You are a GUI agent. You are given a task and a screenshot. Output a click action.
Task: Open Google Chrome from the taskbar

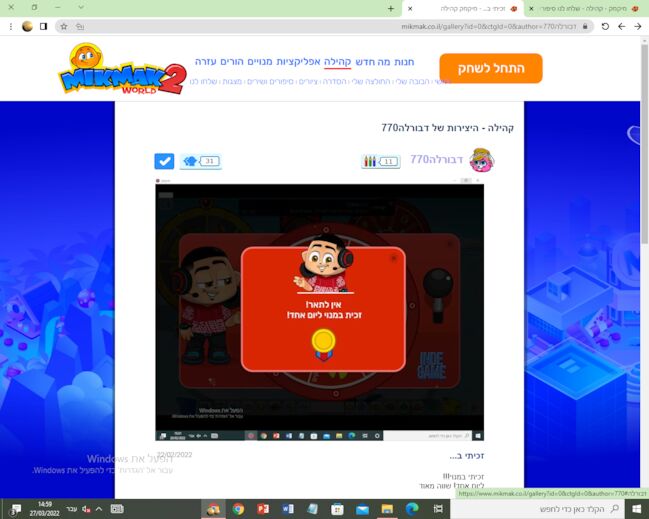coord(238,509)
